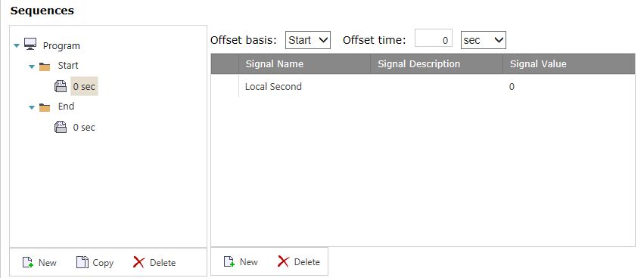Delete the selected sequence
Screen dimensions: 644x278
tap(154, 262)
